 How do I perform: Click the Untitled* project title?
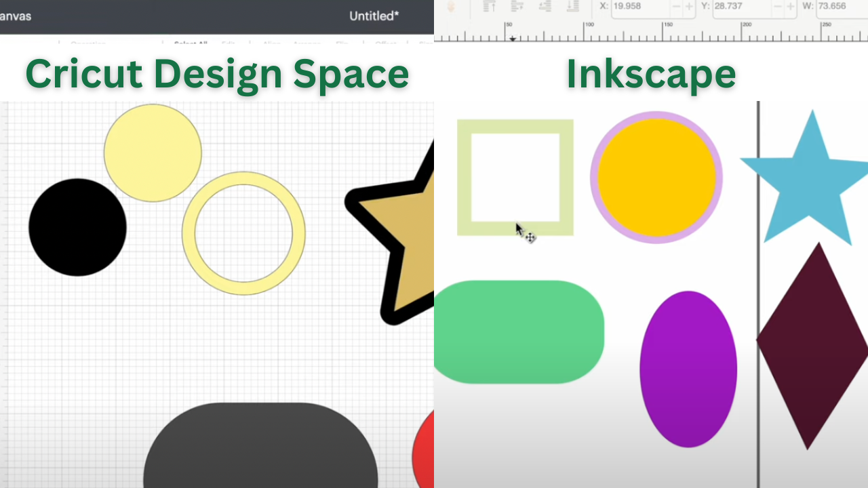pyautogui.click(x=374, y=16)
